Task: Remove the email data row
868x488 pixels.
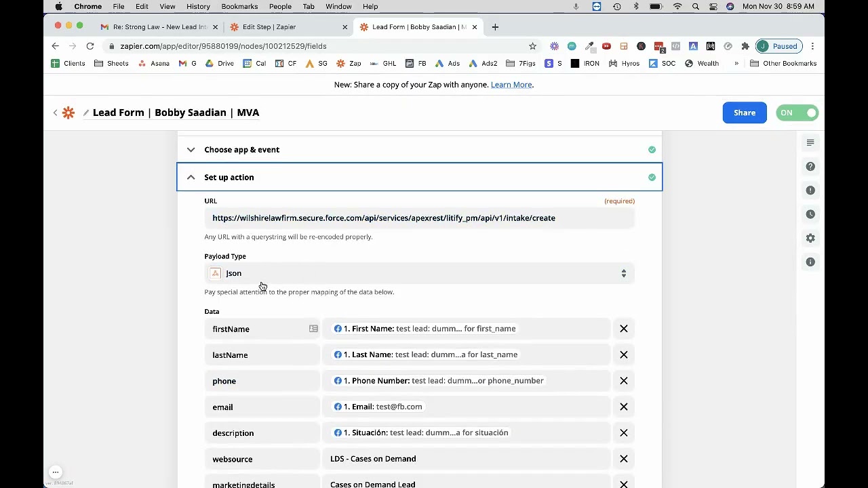Action: 624,407
